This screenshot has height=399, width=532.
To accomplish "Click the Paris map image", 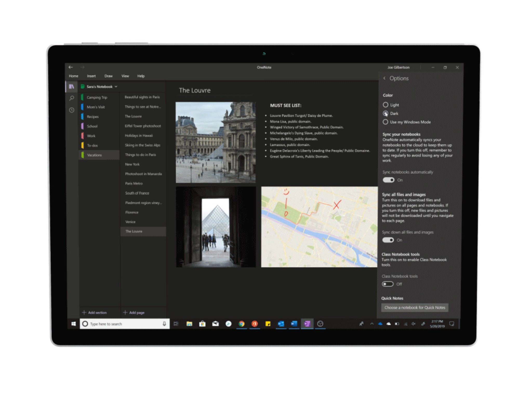I will (319, 227).
